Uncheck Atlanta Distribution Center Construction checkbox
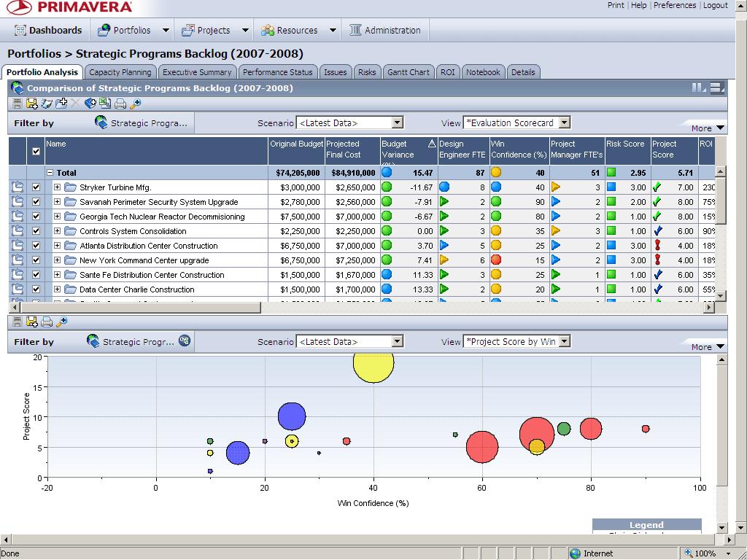Image resolution: width=747 pixels, height=560 pixels. [36, 246]
